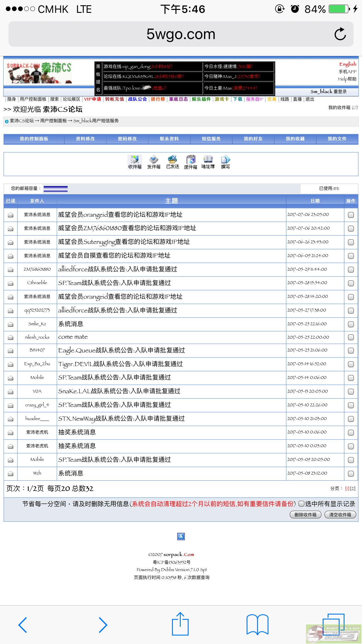362x644 pixels.
Task: Tap the Safari share icon
Action: tap(180, 624)
